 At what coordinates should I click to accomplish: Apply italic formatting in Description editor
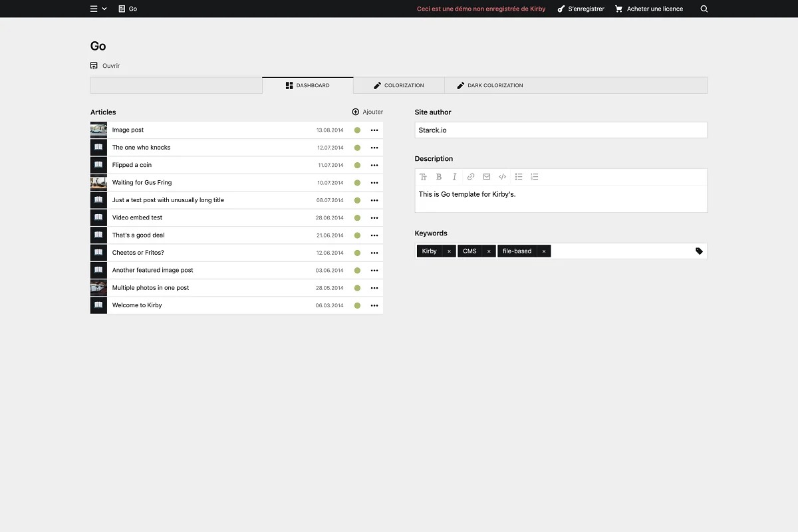455,177
